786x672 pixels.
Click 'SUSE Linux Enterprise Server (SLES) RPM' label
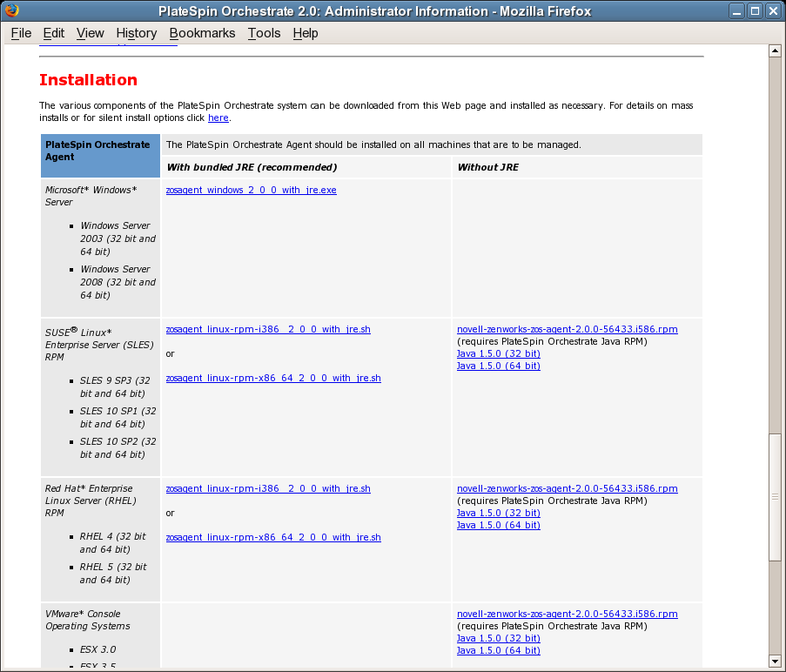point(99,344)
